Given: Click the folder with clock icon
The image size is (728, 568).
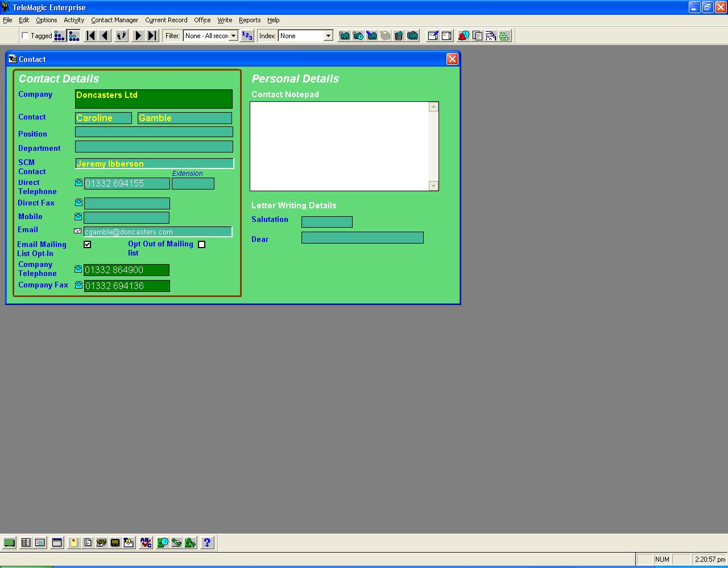Looking at the screenshot, I should (x=358, y=36).
